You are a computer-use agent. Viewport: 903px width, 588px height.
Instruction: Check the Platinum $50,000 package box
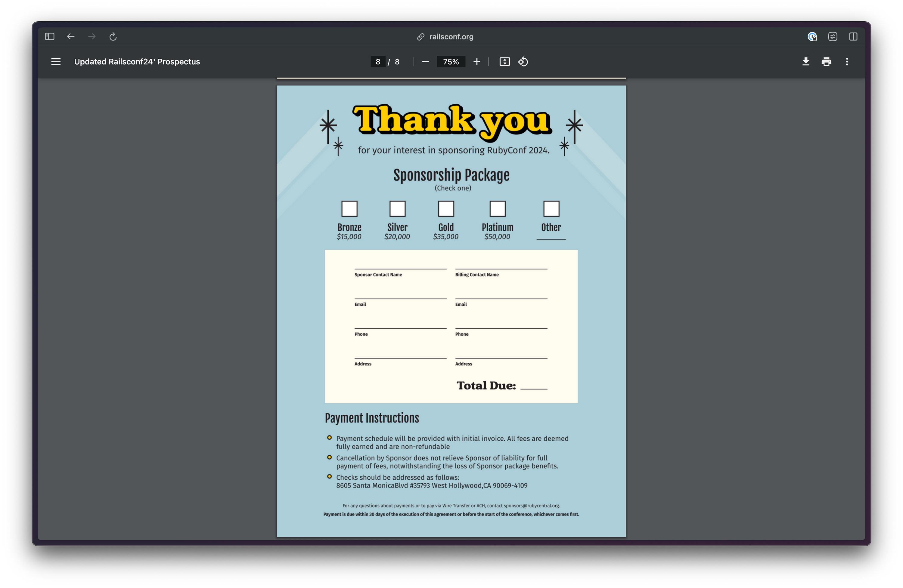click(498, 208)
